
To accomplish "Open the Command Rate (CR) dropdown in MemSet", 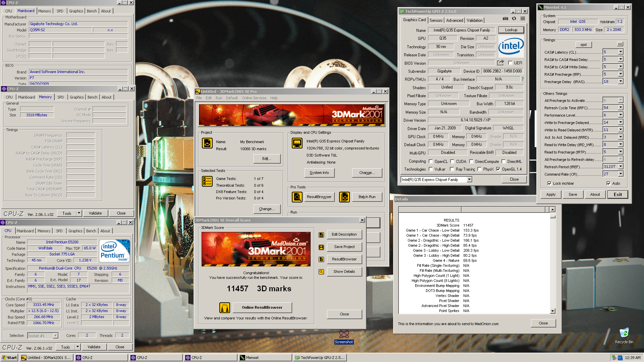I will pos(621,174).
